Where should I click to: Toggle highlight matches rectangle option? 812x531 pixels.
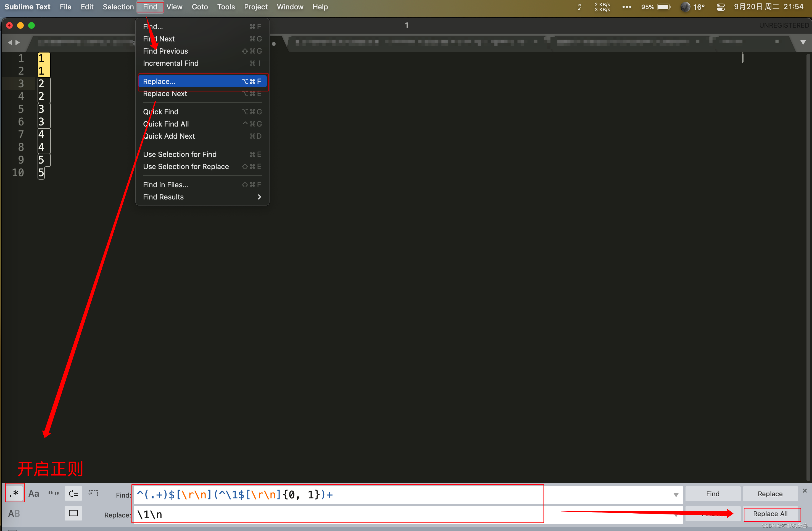pos(73,513)
